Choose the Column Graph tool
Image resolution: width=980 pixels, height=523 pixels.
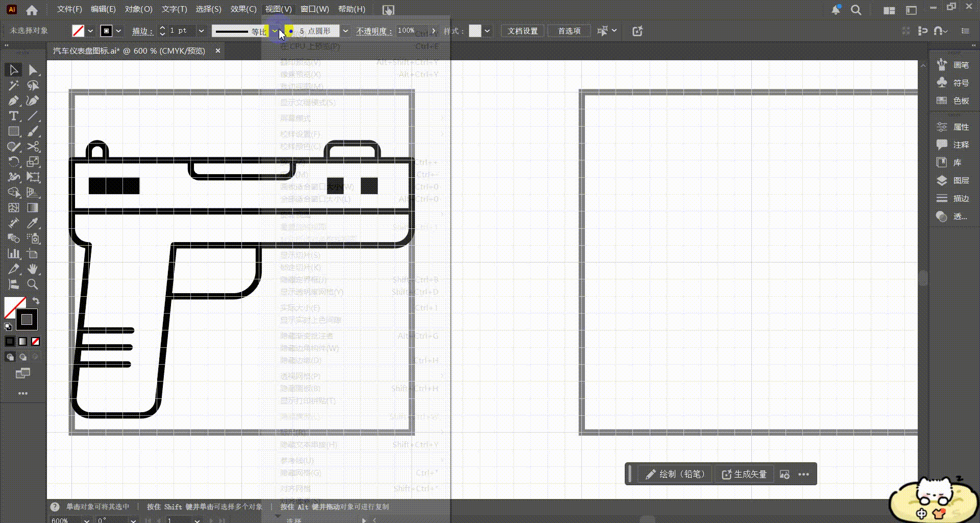click(x=13, y=254)
